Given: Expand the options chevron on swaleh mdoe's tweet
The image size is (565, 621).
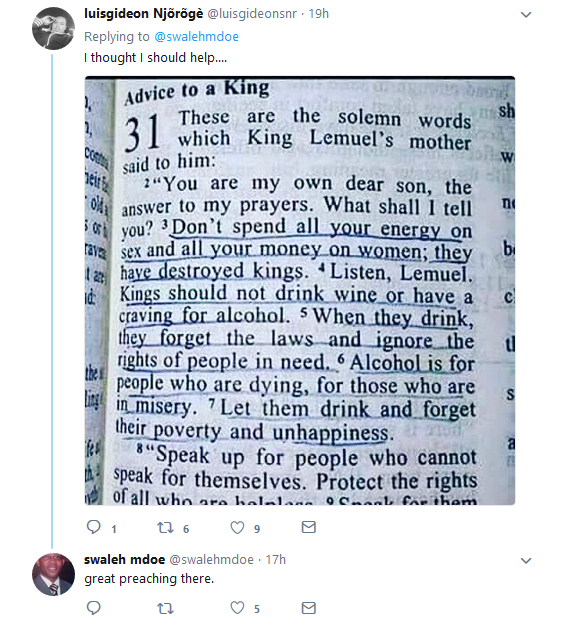Looking at the screenshot, I should pos(526,561).
